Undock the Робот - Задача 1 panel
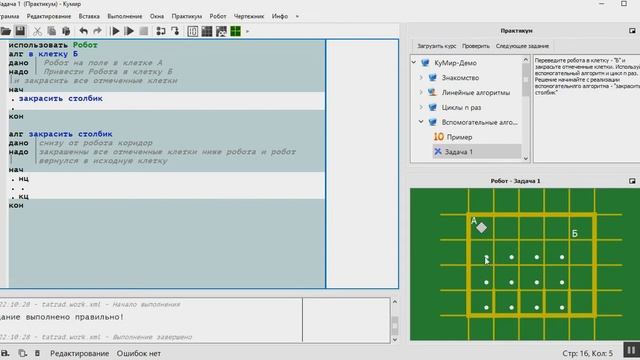Screen dimensions: 640x360 coord(632,181)
